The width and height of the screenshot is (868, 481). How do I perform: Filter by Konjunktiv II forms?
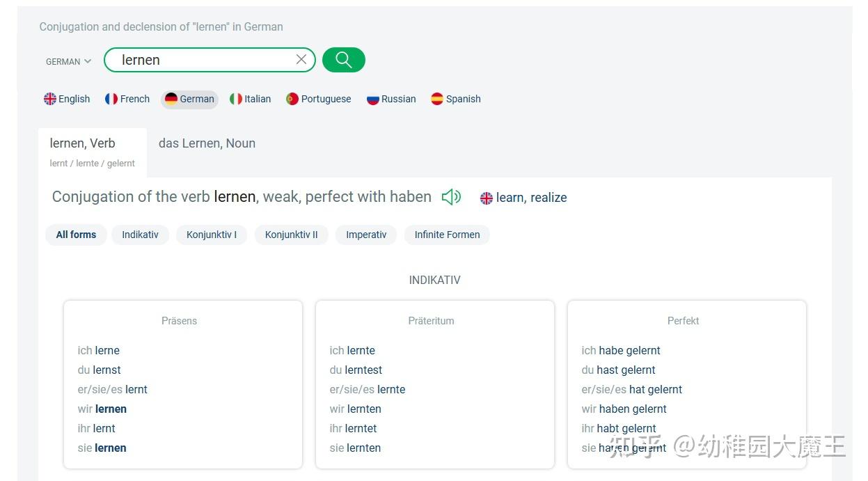coord(291,235)
